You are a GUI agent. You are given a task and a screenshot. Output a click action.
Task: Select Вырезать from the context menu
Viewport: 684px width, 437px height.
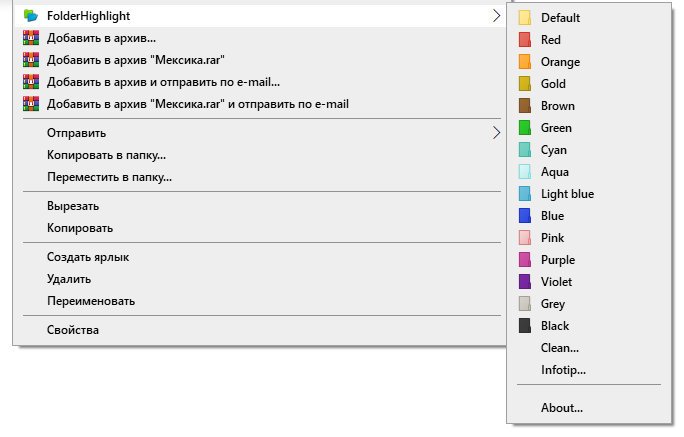pos(260,206)
